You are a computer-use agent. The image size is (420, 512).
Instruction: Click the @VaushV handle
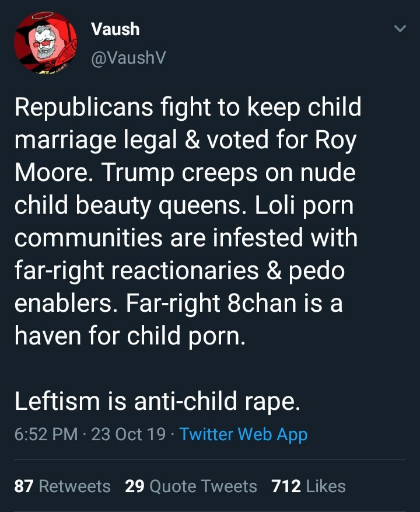[128, 57]
